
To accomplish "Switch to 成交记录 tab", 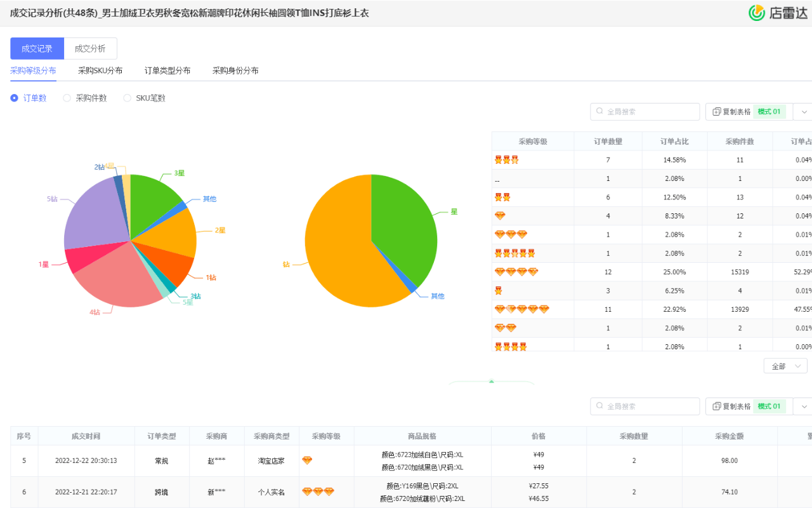I will pyautogui.click(x=37, y=48).
